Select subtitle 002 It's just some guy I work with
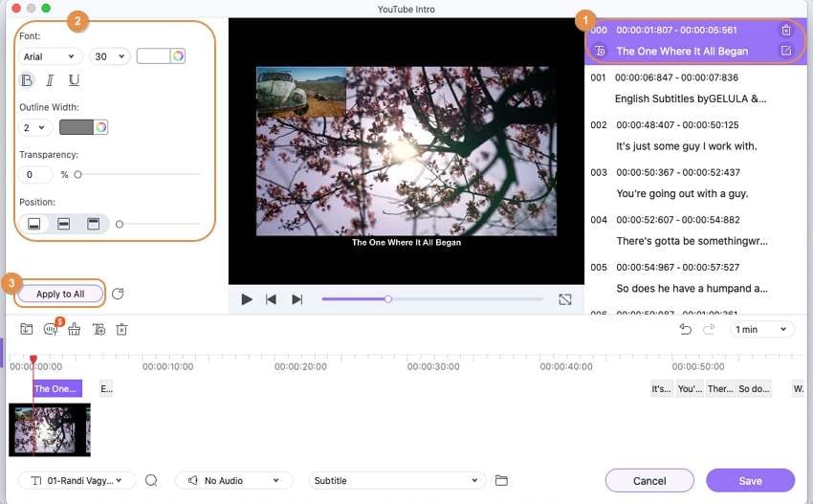The height and width of the screenshot is (504, 813). click(x=694, y=136)
